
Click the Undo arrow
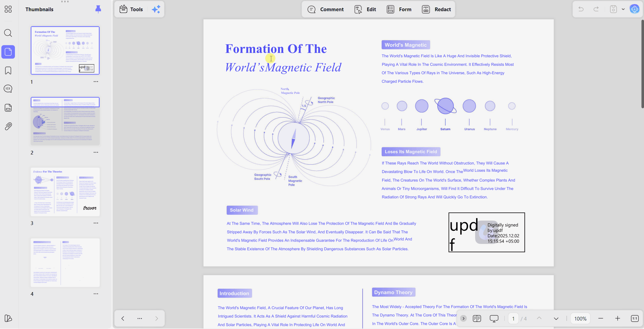click(581, 9)
